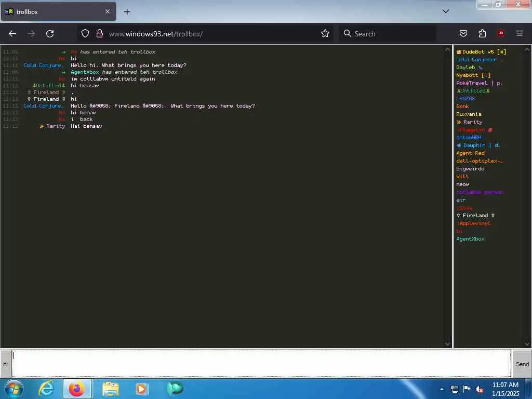Select meow in user list
Viewport: 532px width, 399px height.
click(462, 184)
